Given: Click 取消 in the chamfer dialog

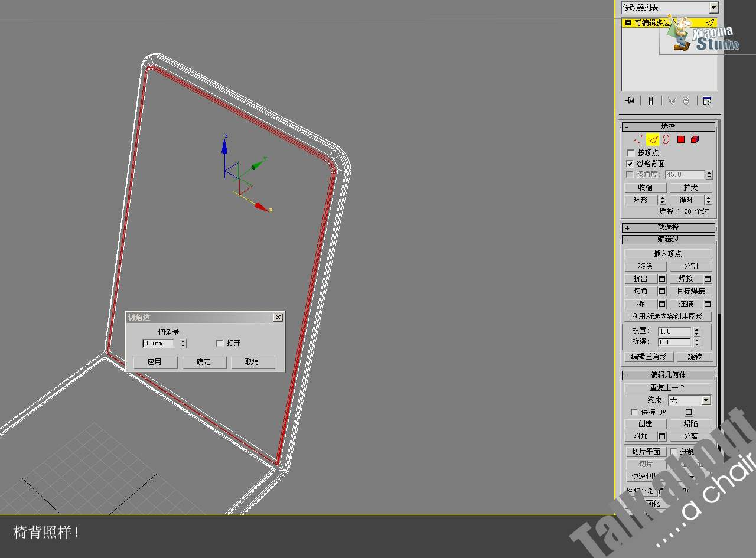Looking at the screenshot, I should [x=252, y=362].
